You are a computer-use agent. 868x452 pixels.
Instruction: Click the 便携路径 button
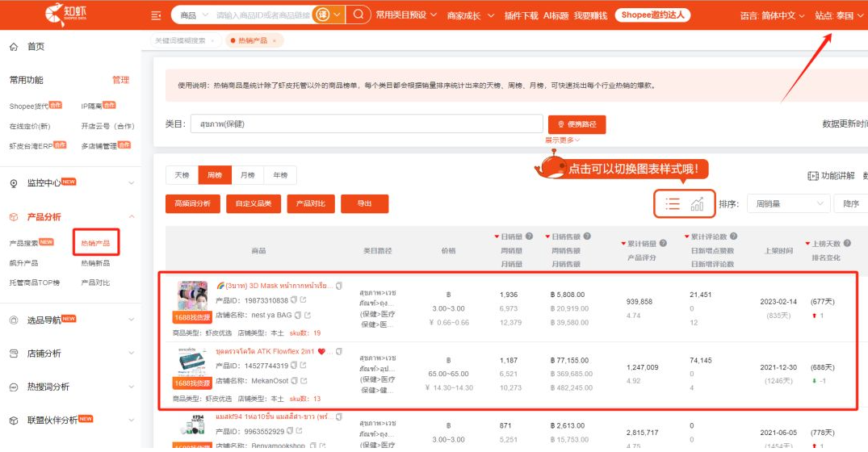(577, 124)
